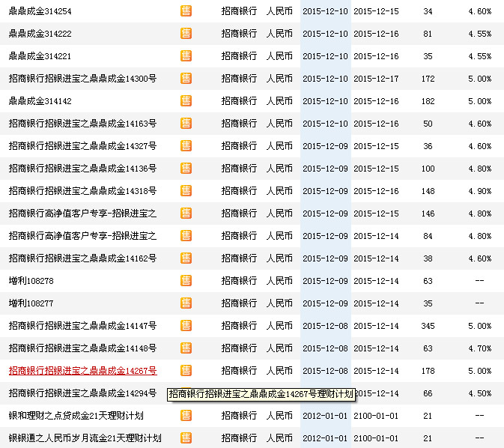Click the 售 icon for 鼎鼎成金314221
The height and width of the screenshot is (448, 504).
(186, 56)
